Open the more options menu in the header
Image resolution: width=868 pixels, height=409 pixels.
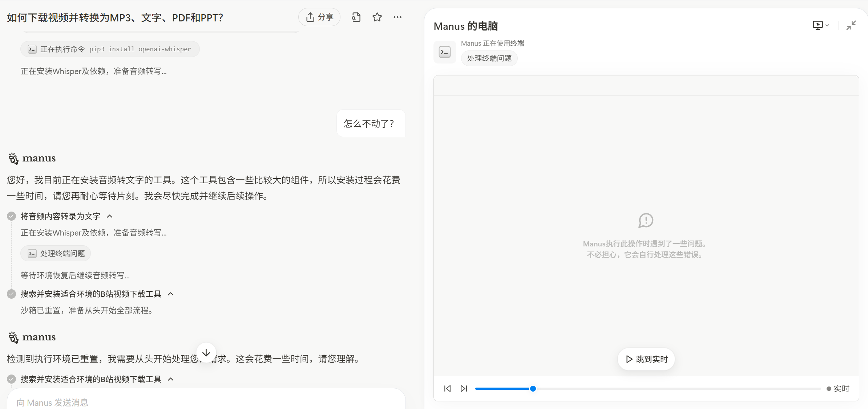[397, 17]
